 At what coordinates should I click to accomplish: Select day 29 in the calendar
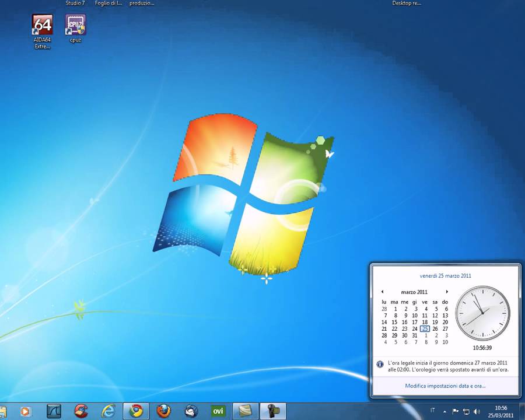394,335
